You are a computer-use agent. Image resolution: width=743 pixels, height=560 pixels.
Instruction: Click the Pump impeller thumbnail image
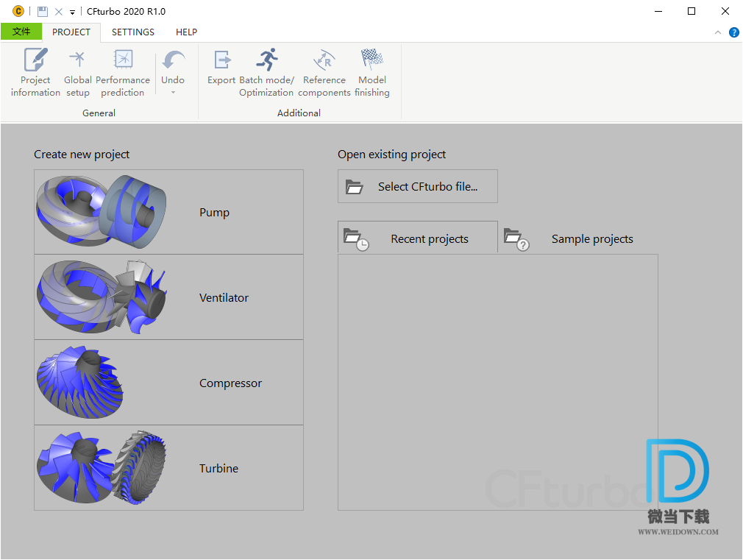102,211
